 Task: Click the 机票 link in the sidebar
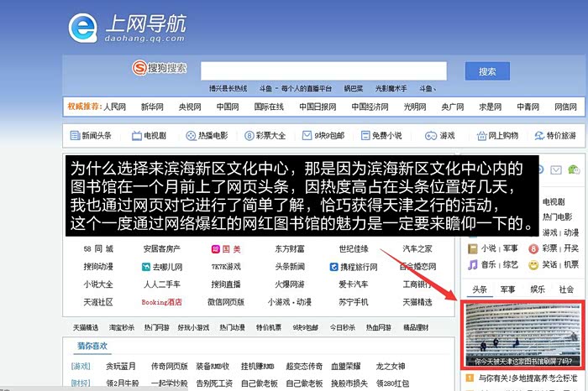(x=571, y=264)
